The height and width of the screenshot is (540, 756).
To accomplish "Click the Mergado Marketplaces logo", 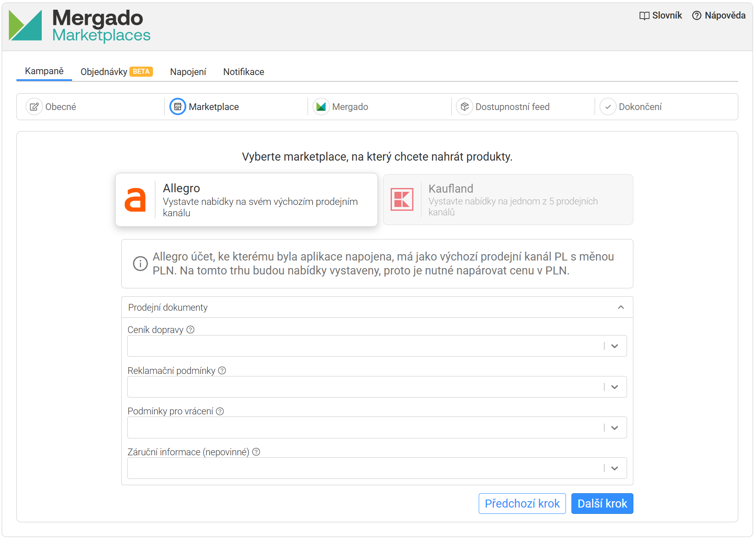I will coord(80,26).
